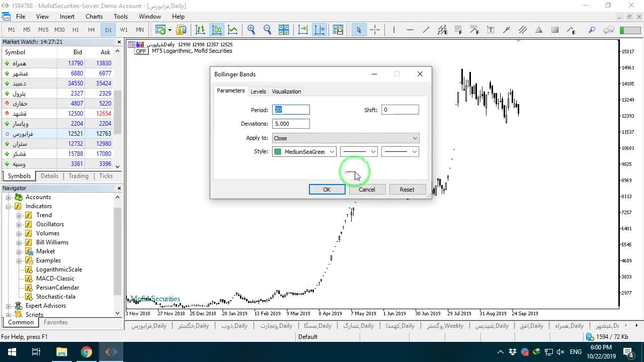The width and height of the screenshot is (644, 362).
Task: Expand the Trend indicators node
Action: tap(19, 215)
